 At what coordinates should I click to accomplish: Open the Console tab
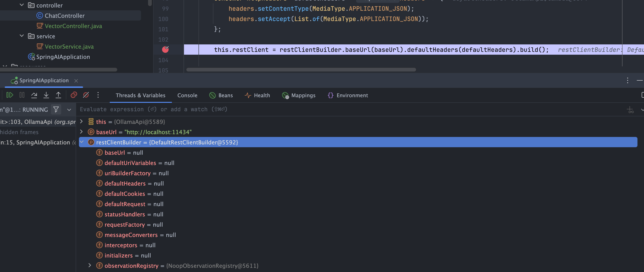pyautogui.click(x=187, y=95)
